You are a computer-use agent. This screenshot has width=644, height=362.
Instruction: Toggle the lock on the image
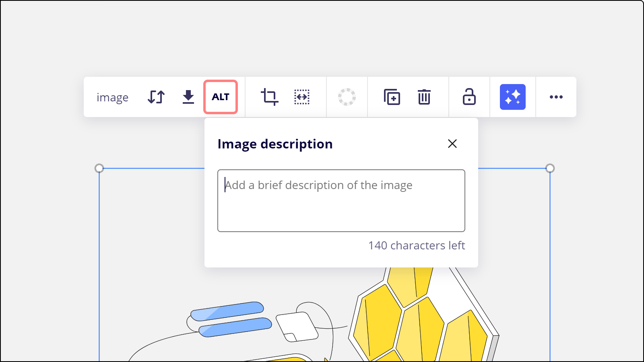point(469,97)
